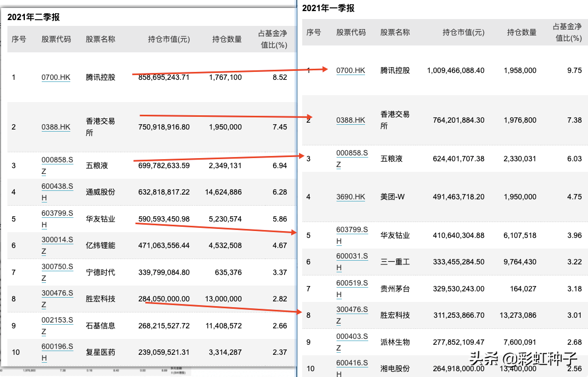Select 三一重工 stock name

[395, 262]
